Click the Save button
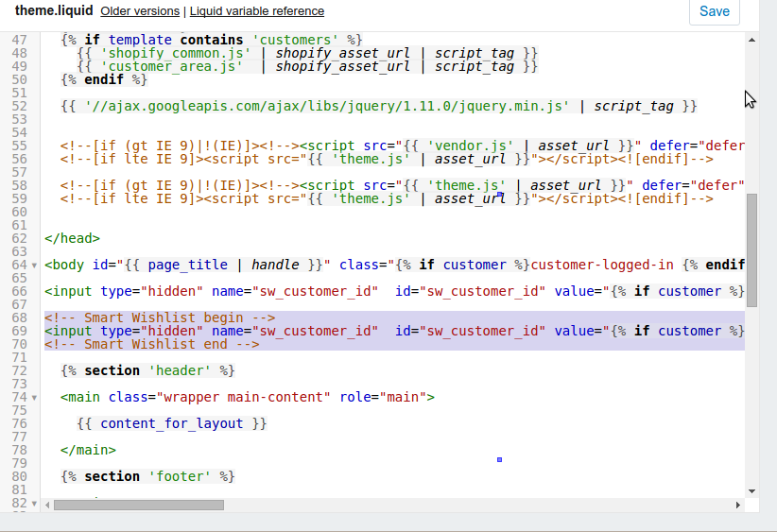 [714, 11]
